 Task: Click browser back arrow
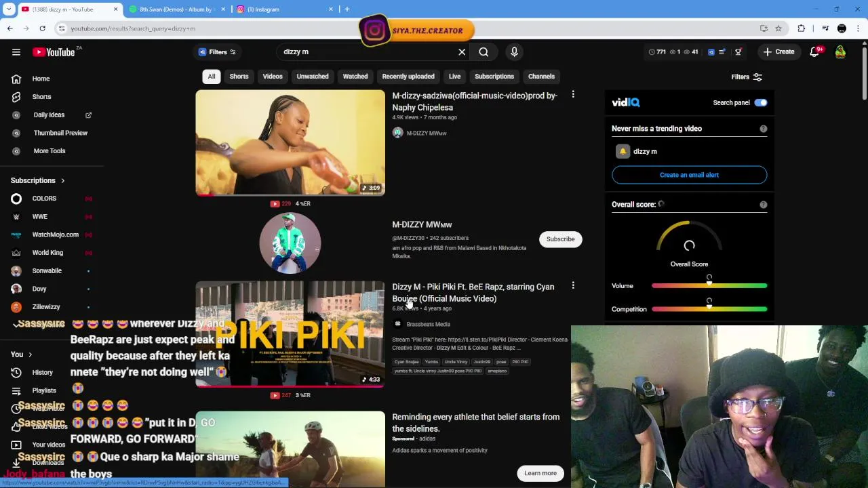[x=9, y=28]
